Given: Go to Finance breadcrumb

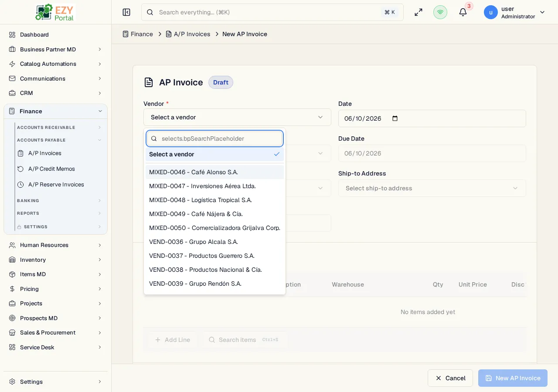Looking at the screenshot, I should 138,34.
